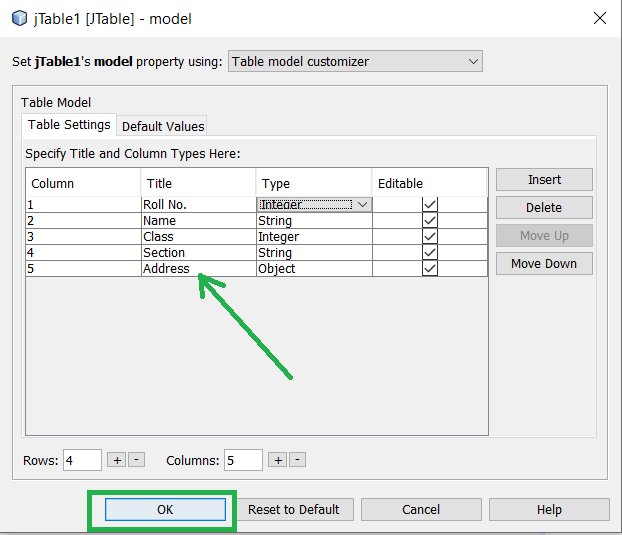Click the Rows input field

coord(82,460)
